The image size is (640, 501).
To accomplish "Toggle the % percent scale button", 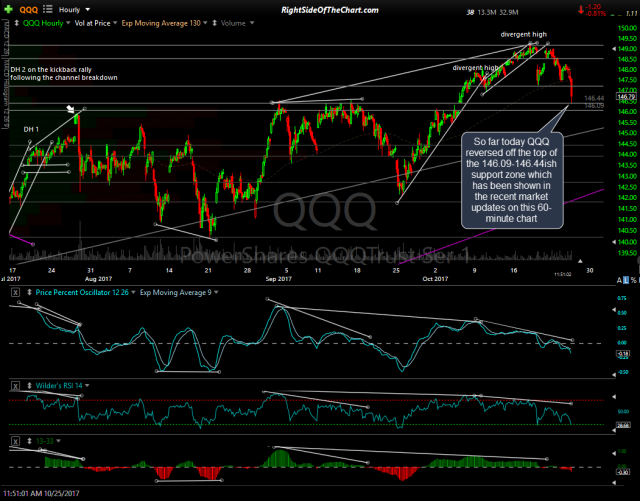I will click(x=633, y=280).
